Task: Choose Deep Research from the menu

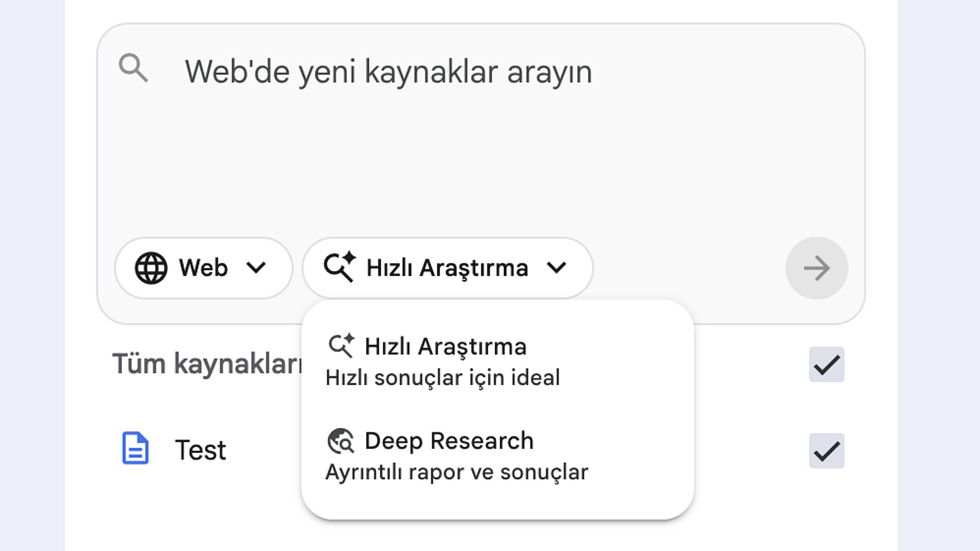Action: [449, 441]
